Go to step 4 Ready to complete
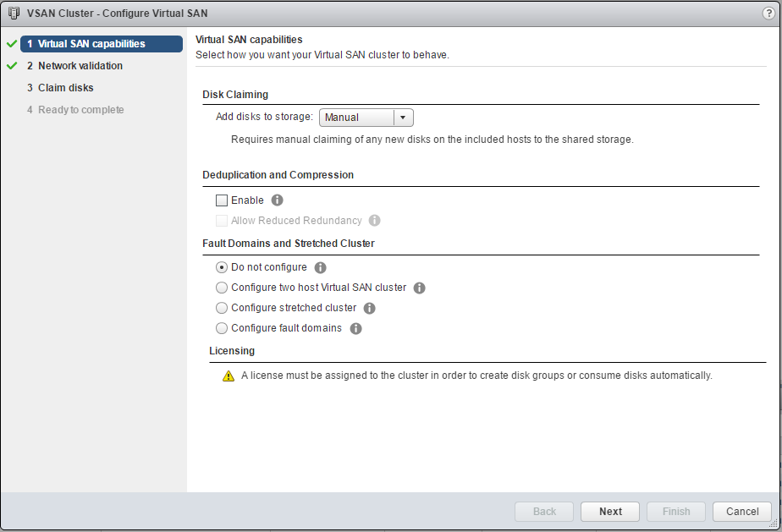 (x=75, y=110)
